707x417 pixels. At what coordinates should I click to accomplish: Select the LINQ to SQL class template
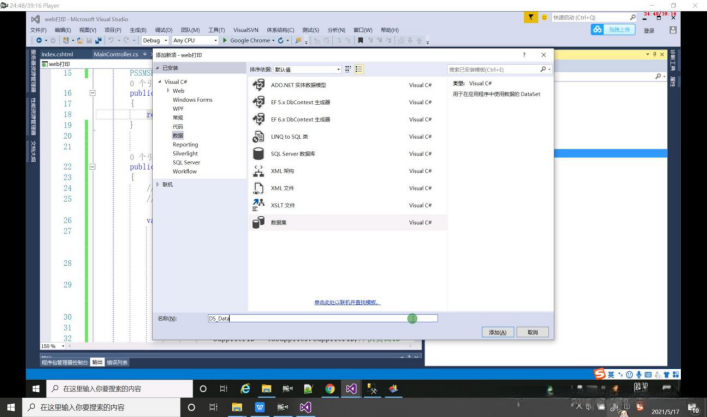347,137
